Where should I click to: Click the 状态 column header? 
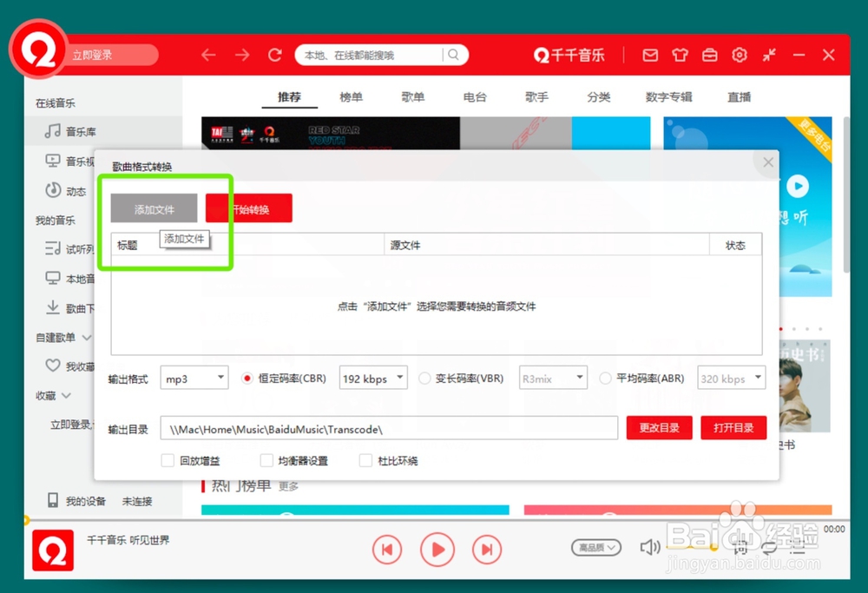735,245
